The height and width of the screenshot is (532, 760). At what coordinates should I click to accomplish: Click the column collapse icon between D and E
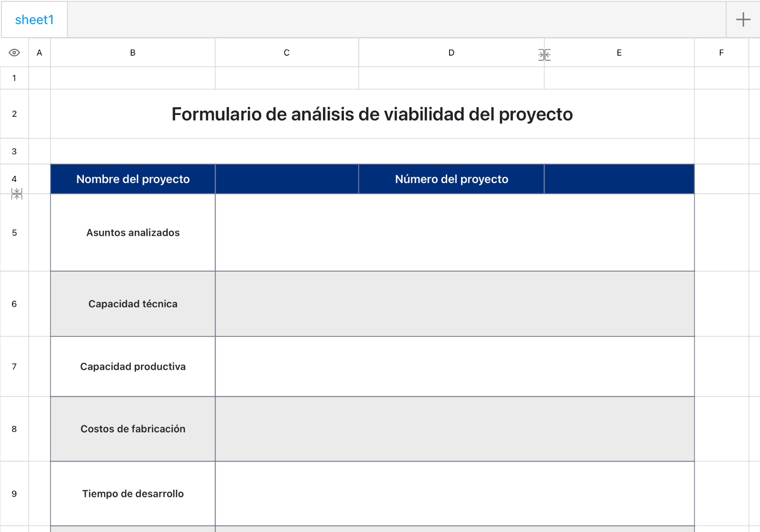pyautogui.click(x=545, y=55)
